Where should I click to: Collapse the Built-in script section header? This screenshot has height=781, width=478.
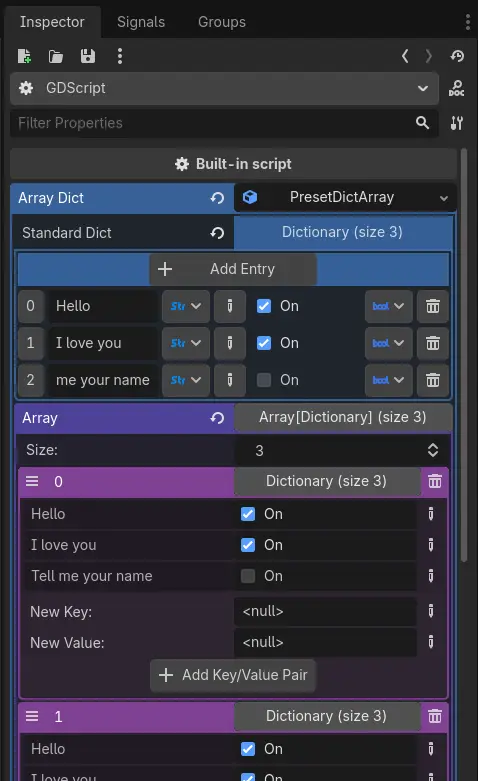click(233, 164)
